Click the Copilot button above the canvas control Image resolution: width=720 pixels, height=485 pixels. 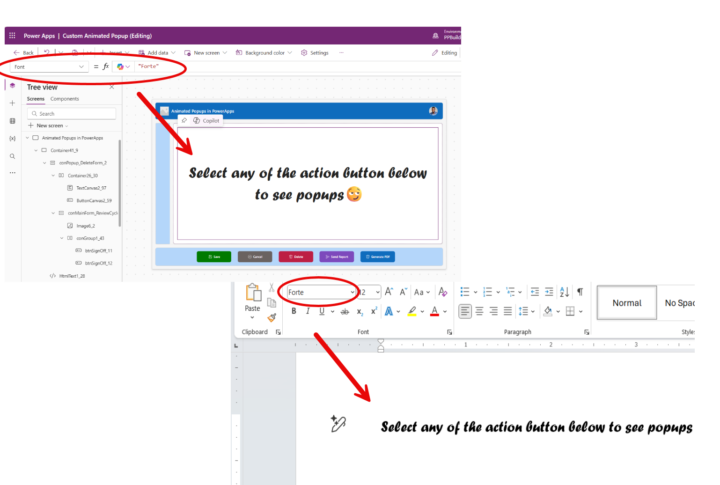pos(207,120)
